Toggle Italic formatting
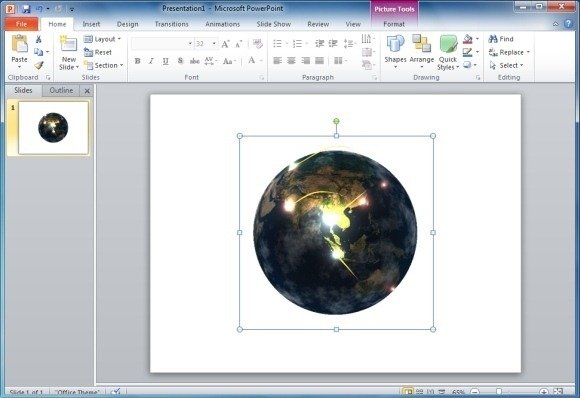The image size is (580, 398). point(151,61)
